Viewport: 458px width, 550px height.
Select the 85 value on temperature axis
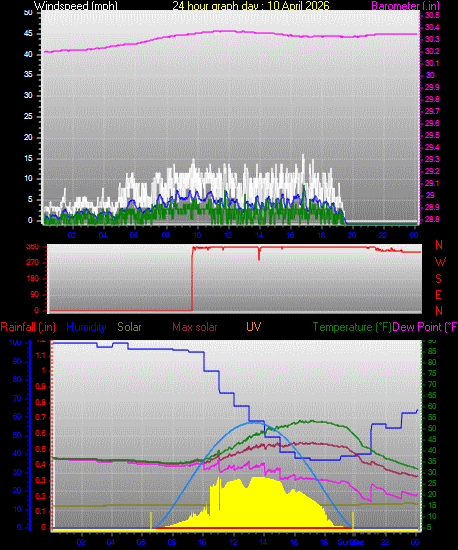432,351
